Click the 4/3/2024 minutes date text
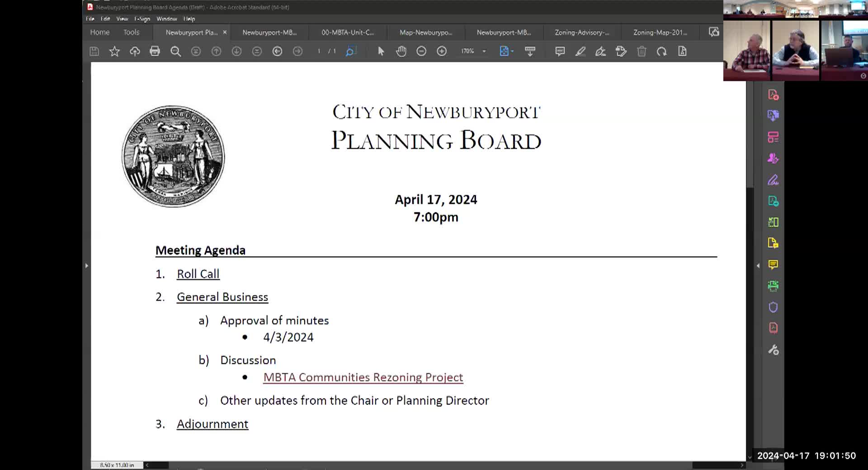The height and width of the screenshot is (470, 868). 288,338
